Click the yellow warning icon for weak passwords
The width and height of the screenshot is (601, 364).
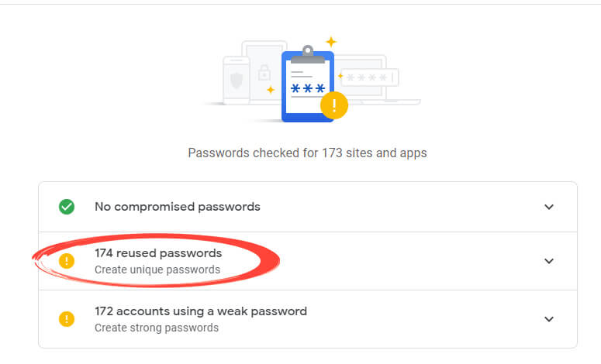[67, 319]
